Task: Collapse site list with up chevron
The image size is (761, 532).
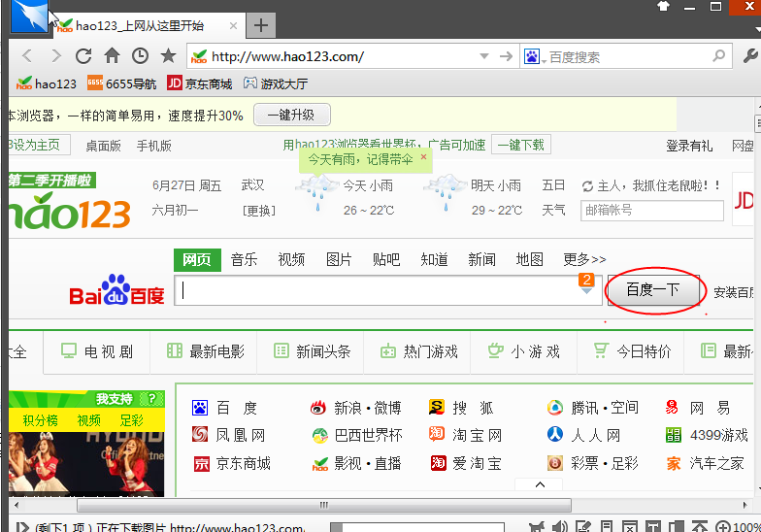Action: (x=540, y=484)
